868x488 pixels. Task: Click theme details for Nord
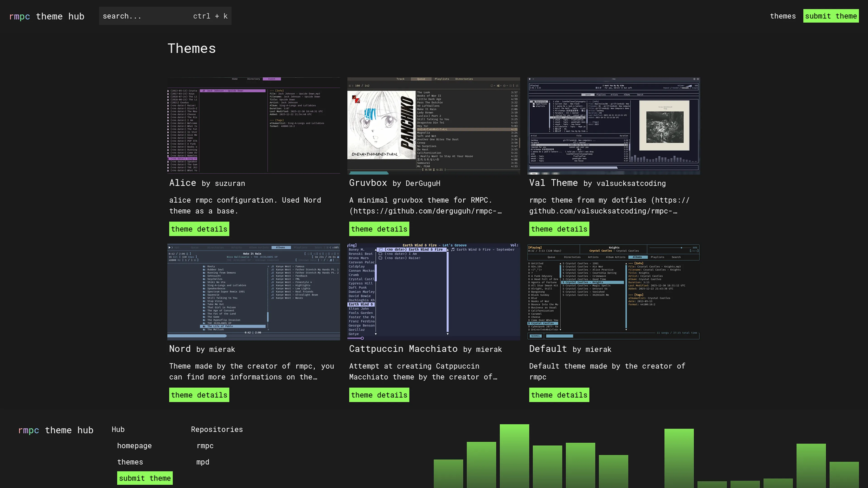pyautogui.click(x=199, y=395)
